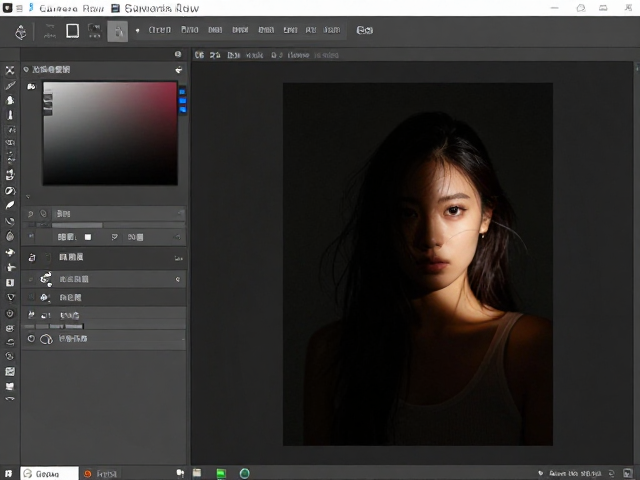Click the highlighted active tool button in top bar
Image resolution: width=640 pixels, height=480 pixels.
118,31
